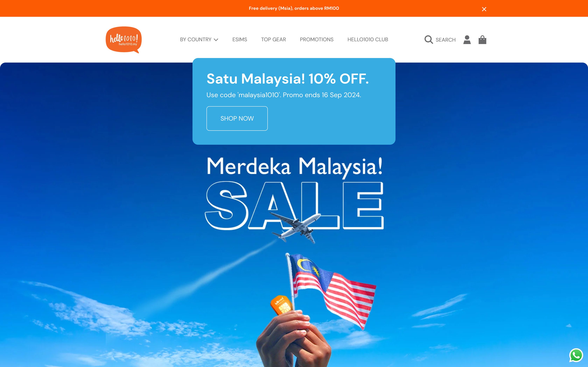Visit the HELLO1010 CLUB page
The height and width of the screenshot is (367, 588).
click(368, 39)
